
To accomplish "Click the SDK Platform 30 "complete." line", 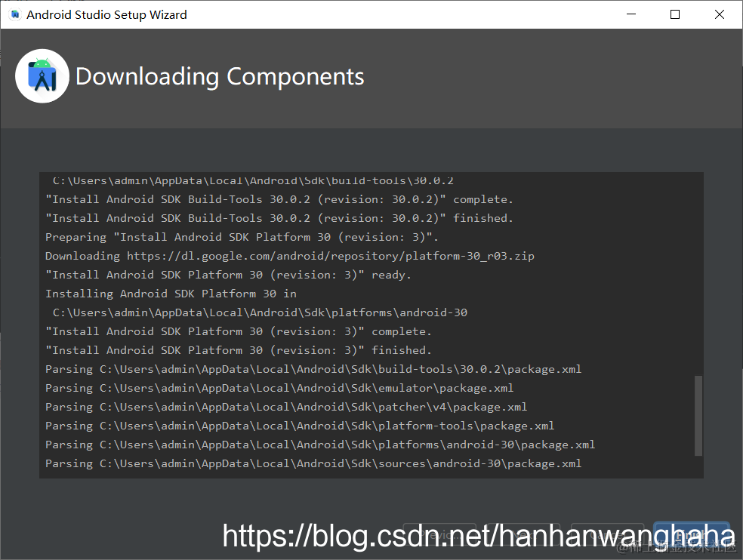I will click(239, 331).
